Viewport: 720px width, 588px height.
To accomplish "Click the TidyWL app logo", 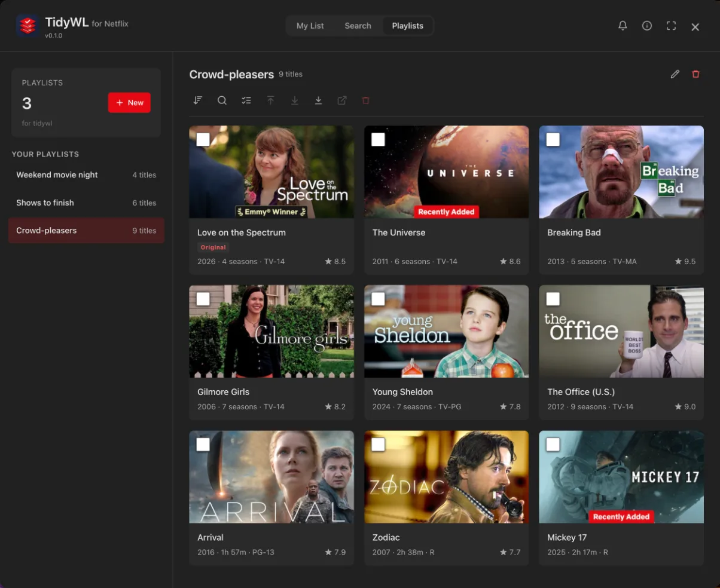I will coord(28,26).
